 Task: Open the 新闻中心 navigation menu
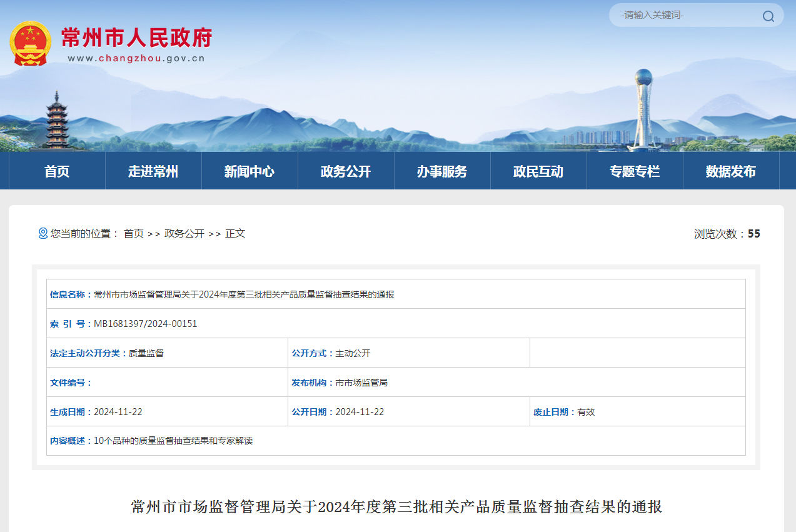[x=249, y=171]
